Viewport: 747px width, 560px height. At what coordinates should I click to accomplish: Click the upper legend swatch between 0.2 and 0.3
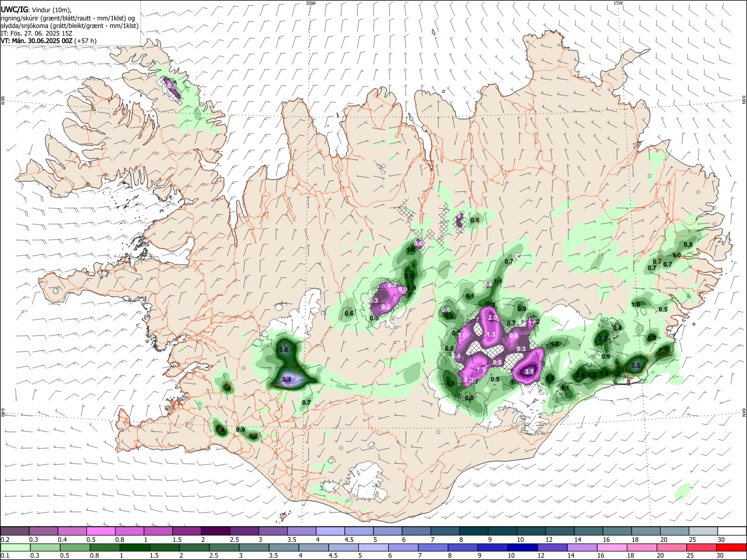[15, 531]
